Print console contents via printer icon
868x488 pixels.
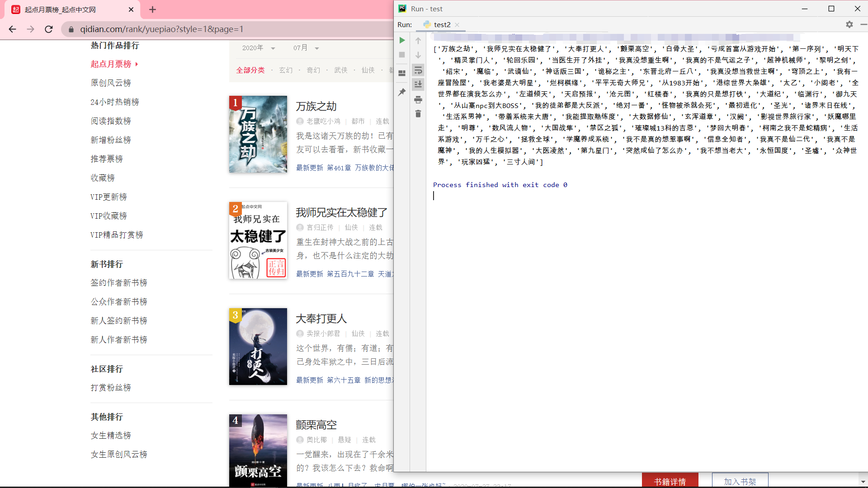pyautogui.click(x=418, y=100)
